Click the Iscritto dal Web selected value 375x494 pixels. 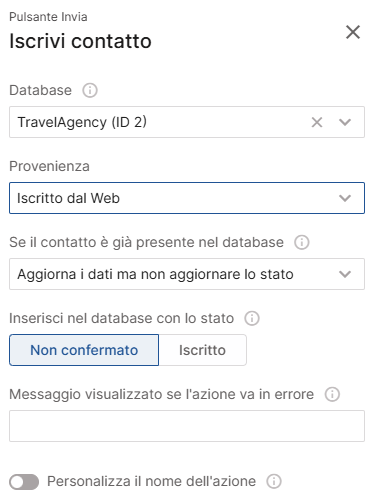point(68,198)
